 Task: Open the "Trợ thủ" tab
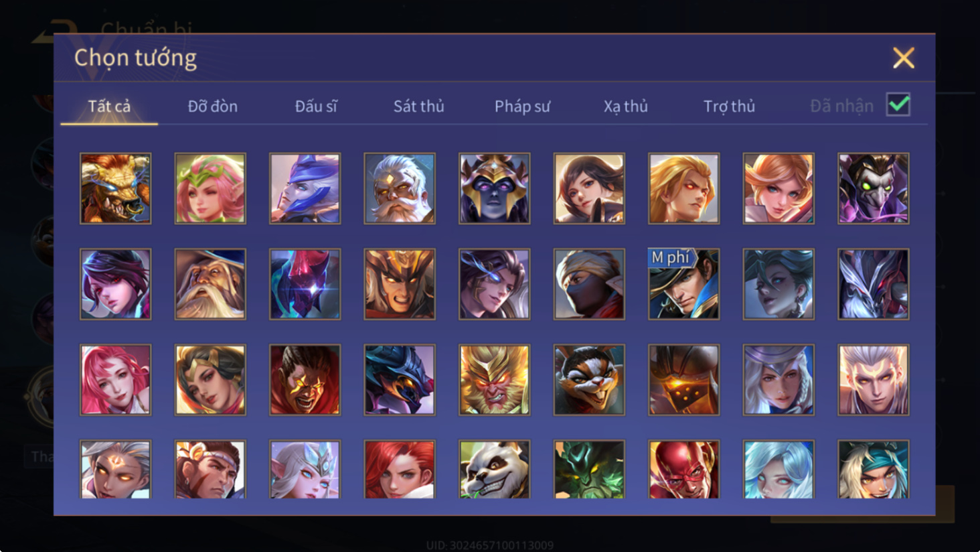coord(729,106)
